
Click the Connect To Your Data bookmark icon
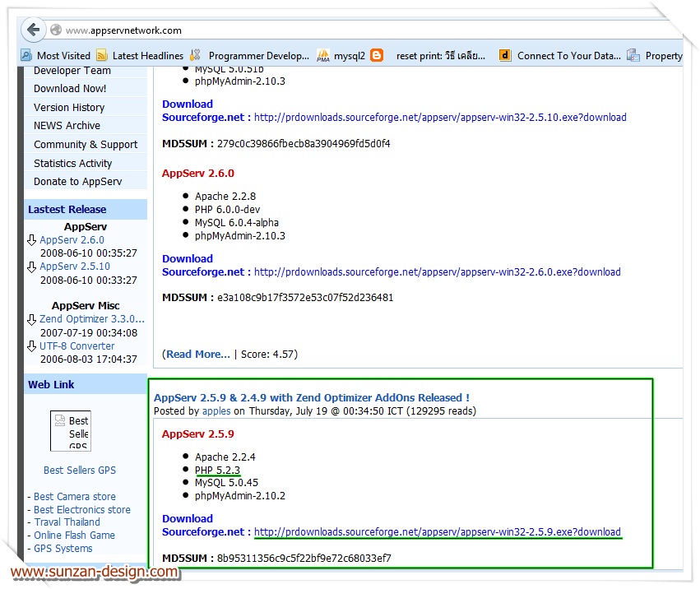click(505, 55)
